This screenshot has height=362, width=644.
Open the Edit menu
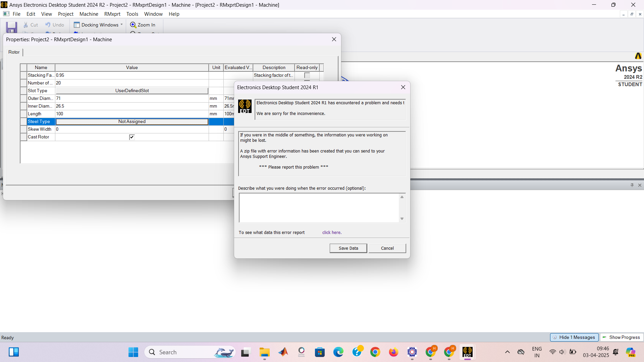point(31,14)
